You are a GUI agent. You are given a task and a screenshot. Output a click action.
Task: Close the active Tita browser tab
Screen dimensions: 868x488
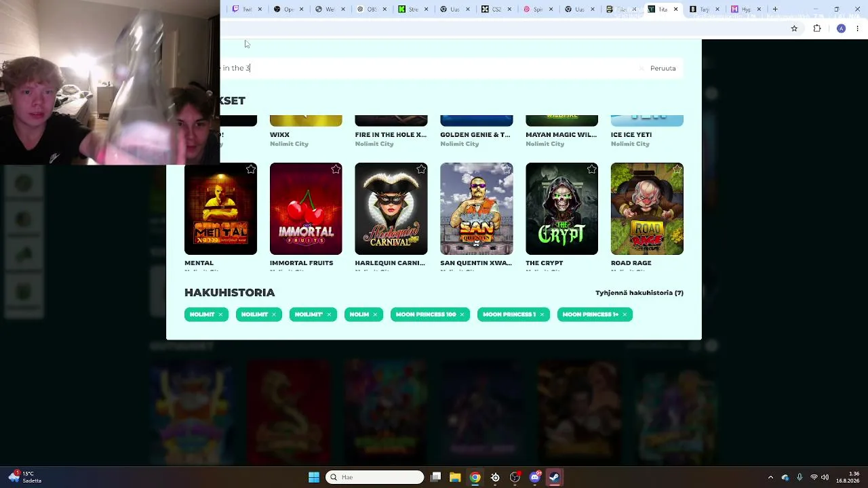[675, 9]
